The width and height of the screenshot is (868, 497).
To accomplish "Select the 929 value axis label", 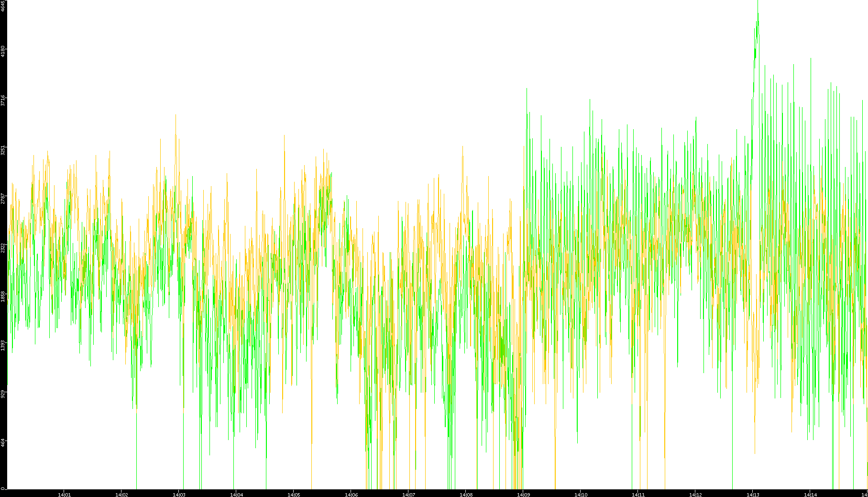I will pyautogui.click(x=3, y=393).
